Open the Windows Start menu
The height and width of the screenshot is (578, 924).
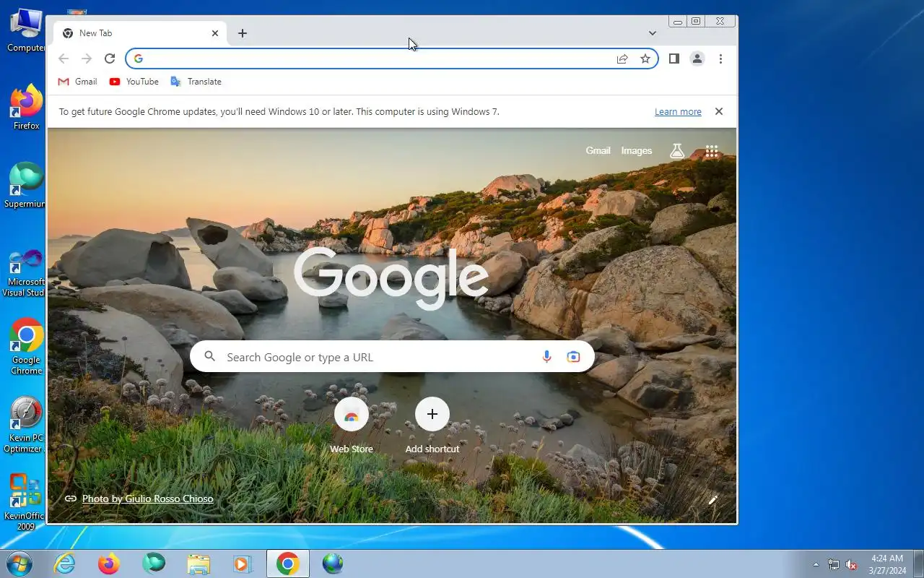click(18, 564)
